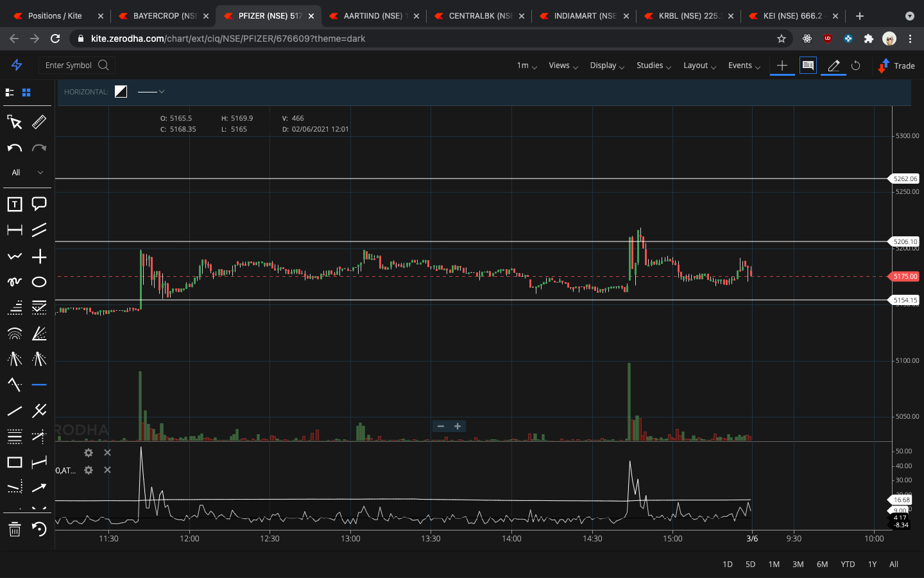
Task: Toggle the drawing tools pencil icon
Action: [833, 66]
